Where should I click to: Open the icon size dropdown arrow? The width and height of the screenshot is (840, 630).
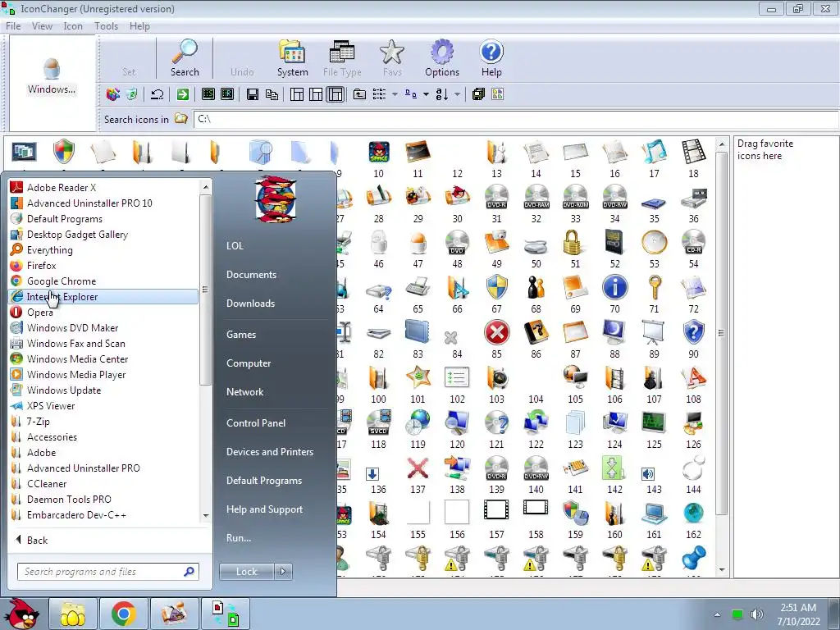pos(426,94)
